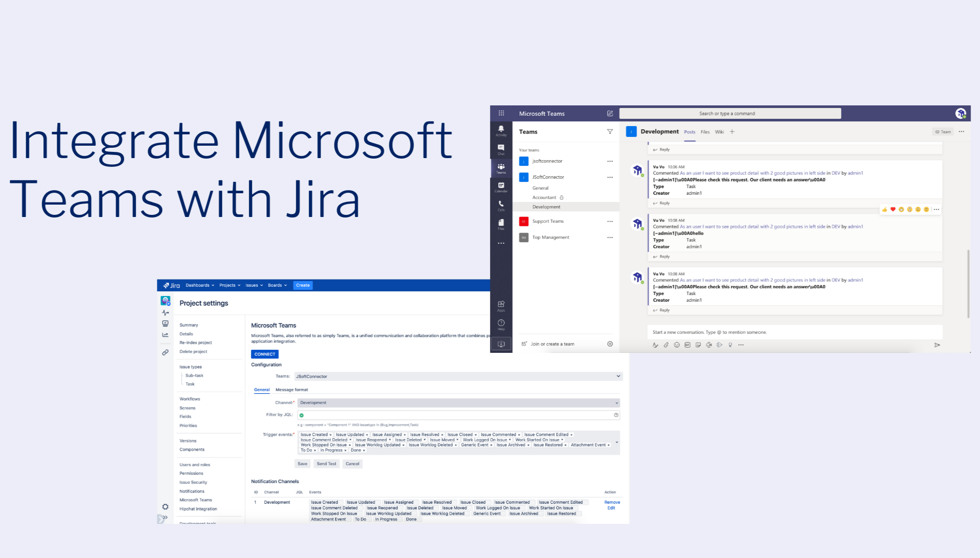The width and height of the screenshot is (980, 558).
Task: Click the Teams search or command box
Action: click(x=730, y=114)
